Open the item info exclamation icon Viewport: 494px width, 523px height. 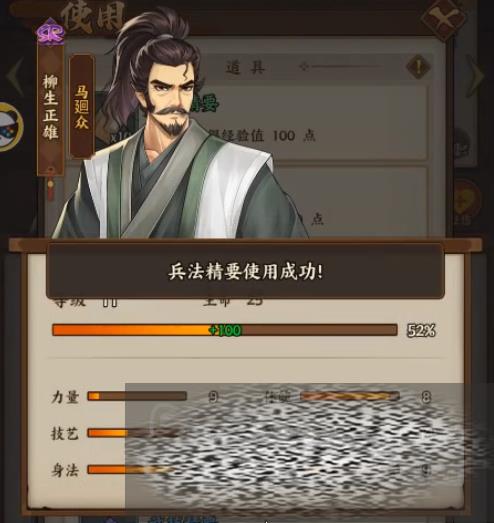418,67
